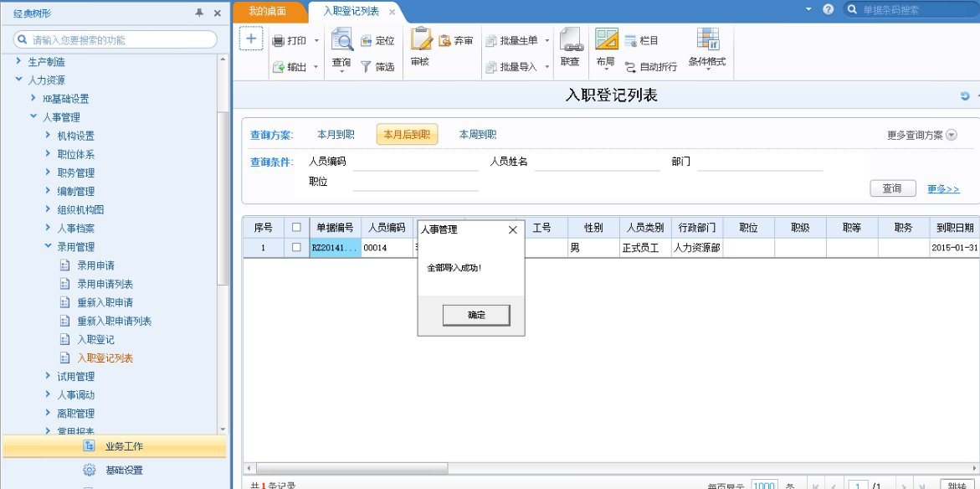Screen dimensions: 980x489
Task: Select the 入职登记列表 tab
Action: (x=351, y=11)
